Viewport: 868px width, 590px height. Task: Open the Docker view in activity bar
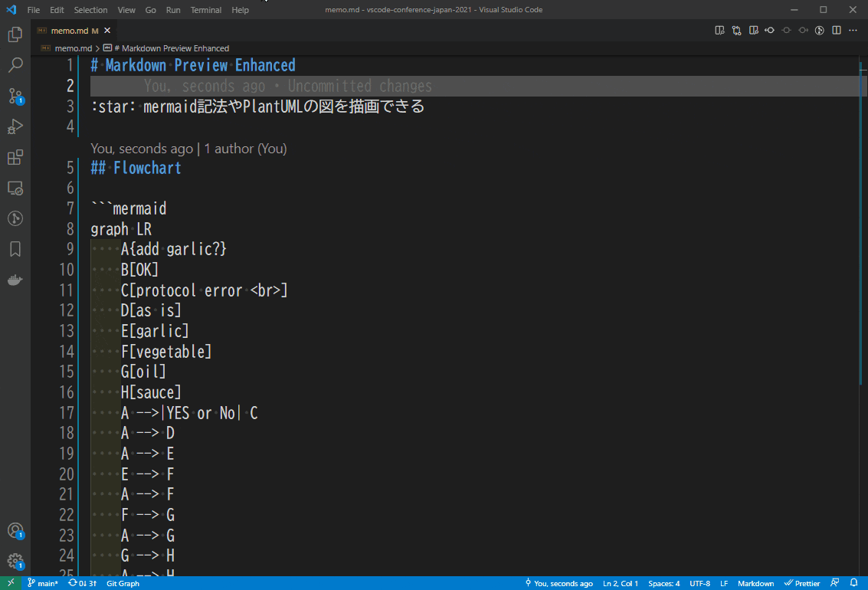pos(15,280)
